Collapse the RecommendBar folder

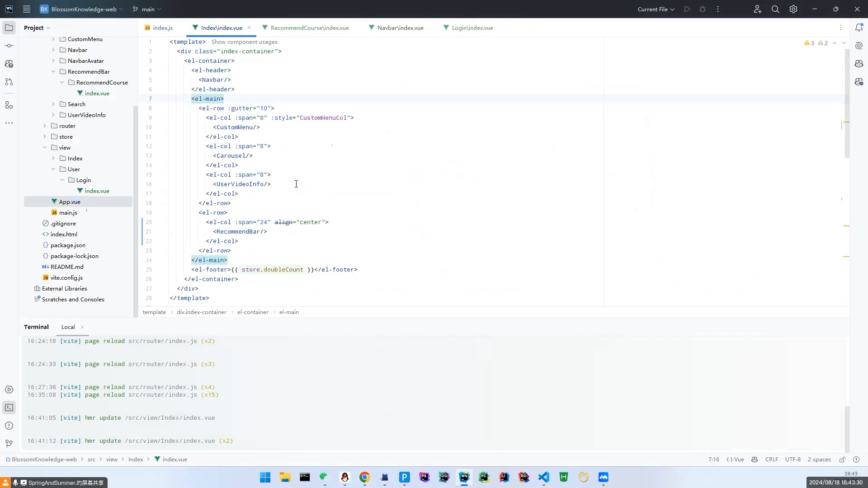[53, 72]
